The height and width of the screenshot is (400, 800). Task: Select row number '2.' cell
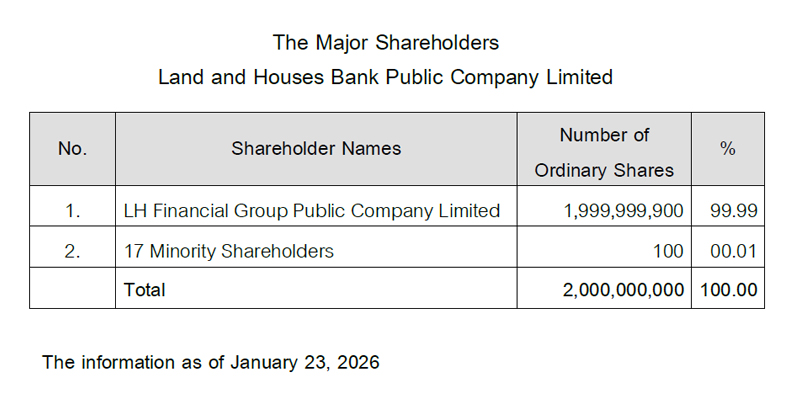72,251
